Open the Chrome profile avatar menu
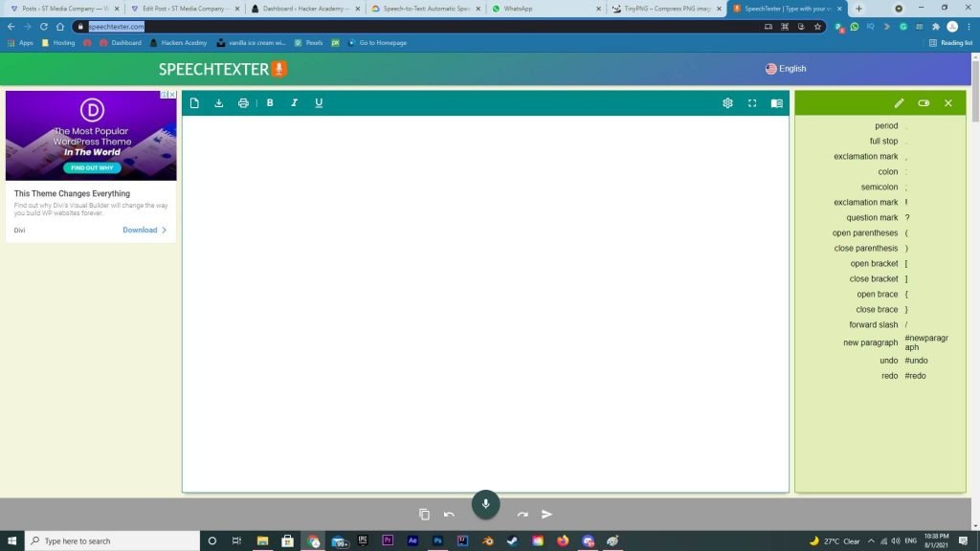 952,27
